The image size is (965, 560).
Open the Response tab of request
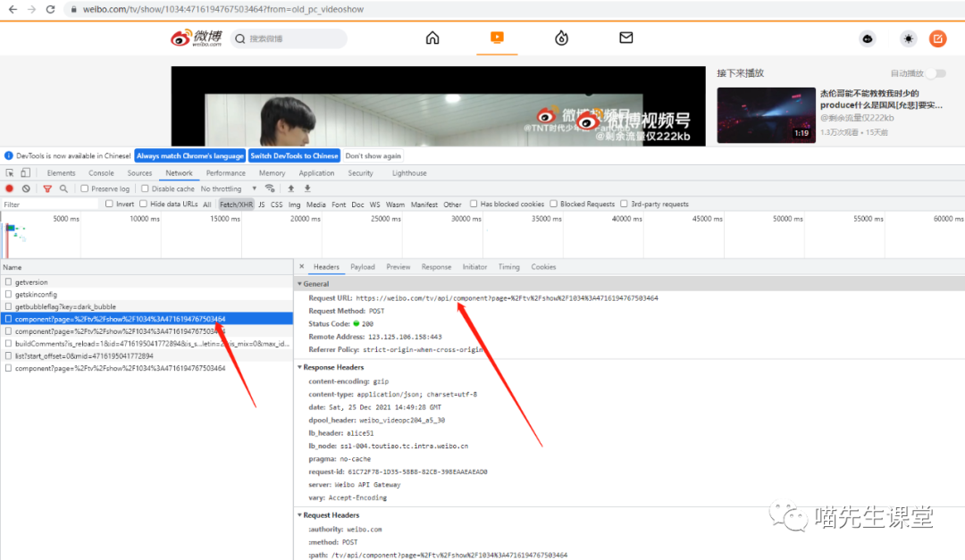(x=436, y=266)
